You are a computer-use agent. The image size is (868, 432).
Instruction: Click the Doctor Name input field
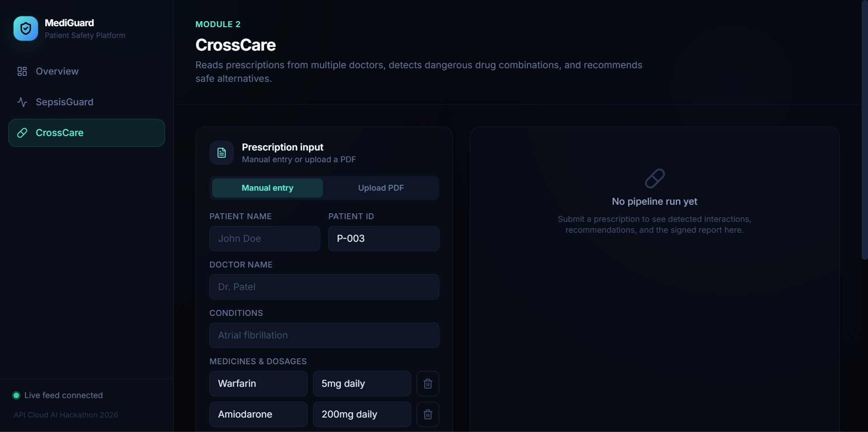[x=324, y=287]
